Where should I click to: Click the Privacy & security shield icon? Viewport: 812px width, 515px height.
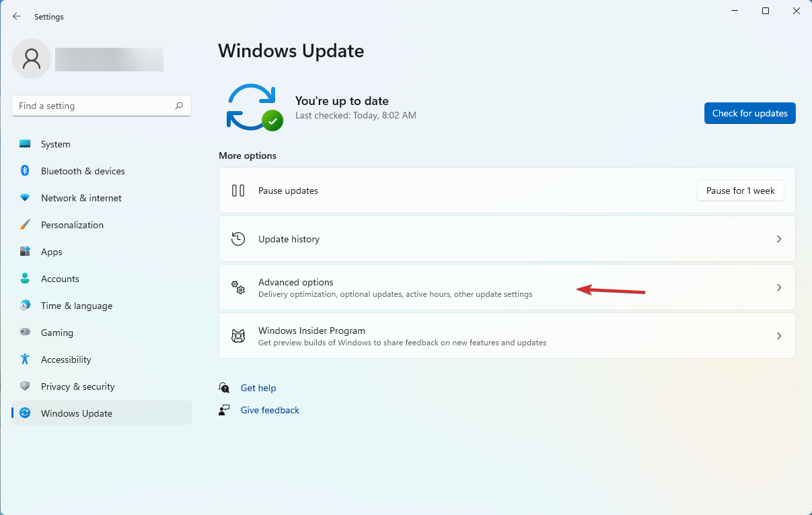pos(25,386)
